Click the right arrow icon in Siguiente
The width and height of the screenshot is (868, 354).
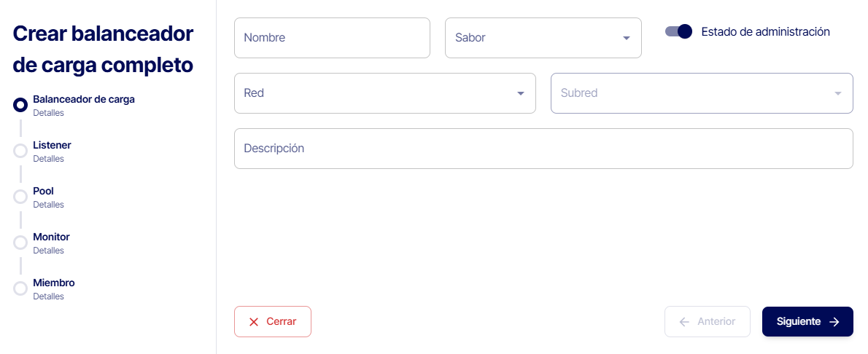tap(834, 322)
